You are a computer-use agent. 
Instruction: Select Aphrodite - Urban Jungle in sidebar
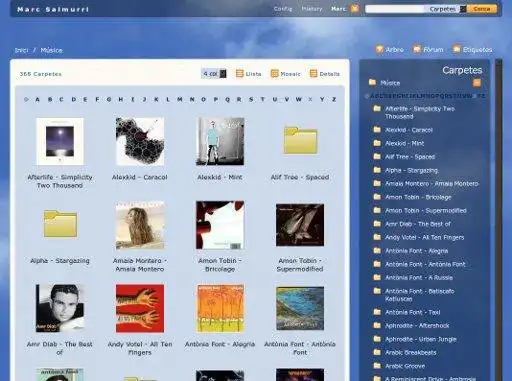coord(421,339)
